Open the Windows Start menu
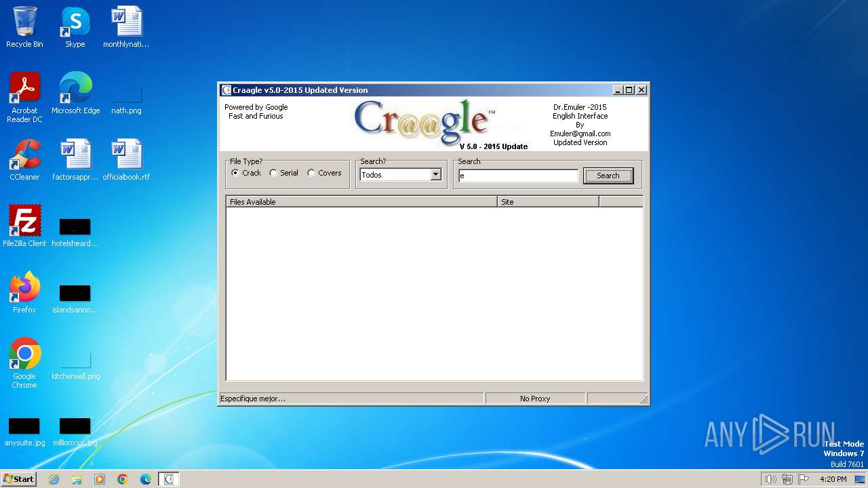868x488 pixels. 18,479
